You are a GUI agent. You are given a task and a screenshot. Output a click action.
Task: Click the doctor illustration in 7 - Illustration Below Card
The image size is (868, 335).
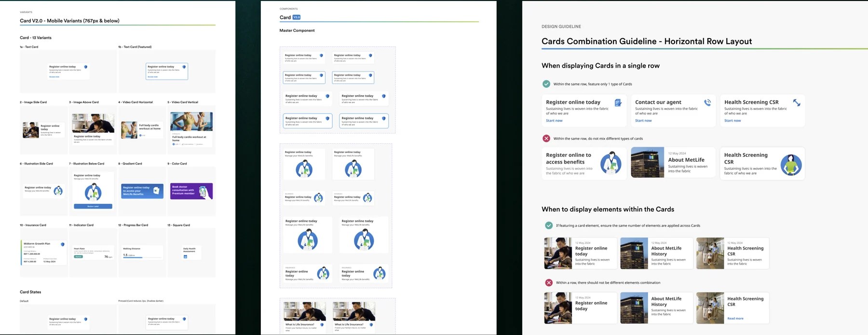tap(93, 192)
